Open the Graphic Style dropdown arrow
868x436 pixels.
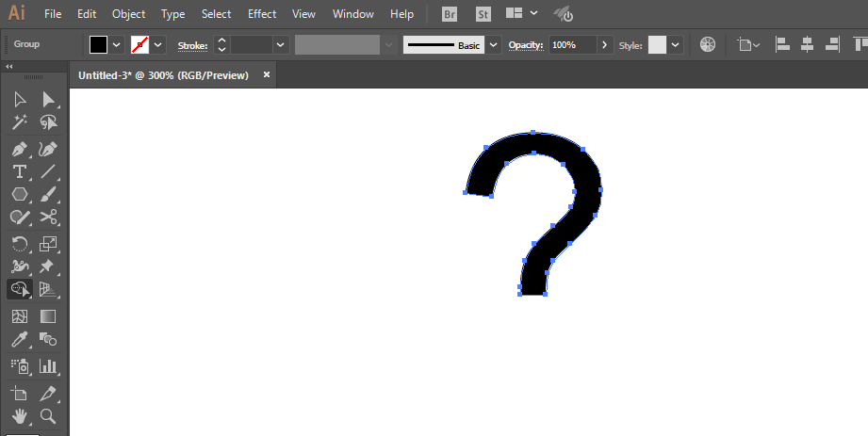pos(676,45)
